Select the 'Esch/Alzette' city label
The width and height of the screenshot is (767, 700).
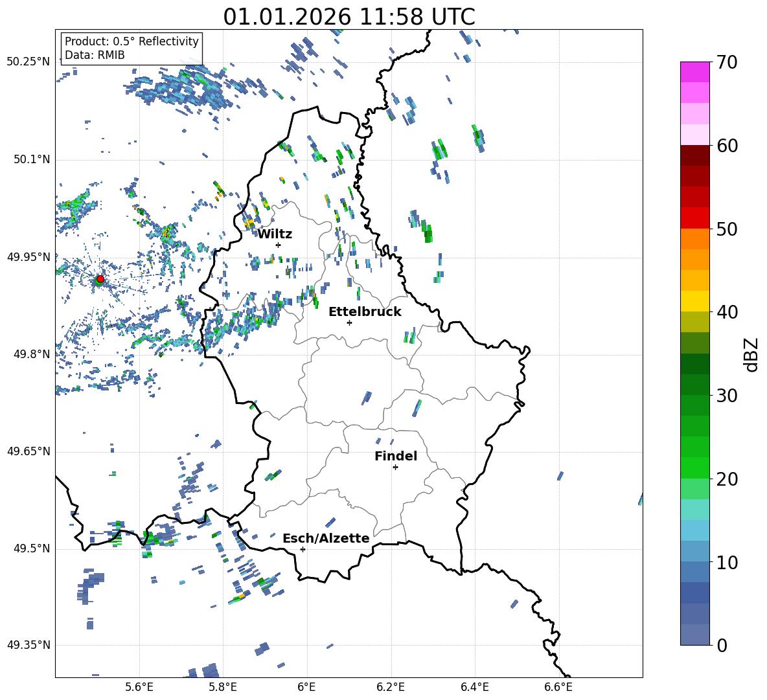point(326,538)
